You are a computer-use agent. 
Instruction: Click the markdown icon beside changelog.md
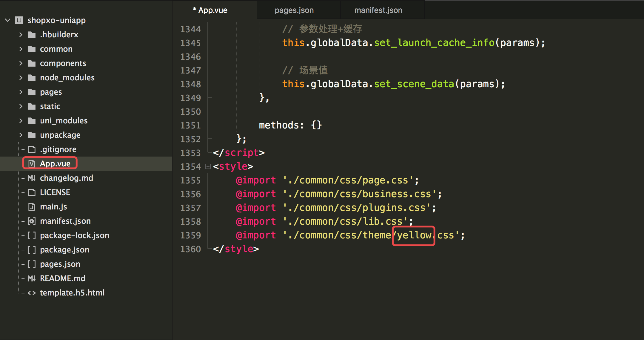click(x=32, y=178)
